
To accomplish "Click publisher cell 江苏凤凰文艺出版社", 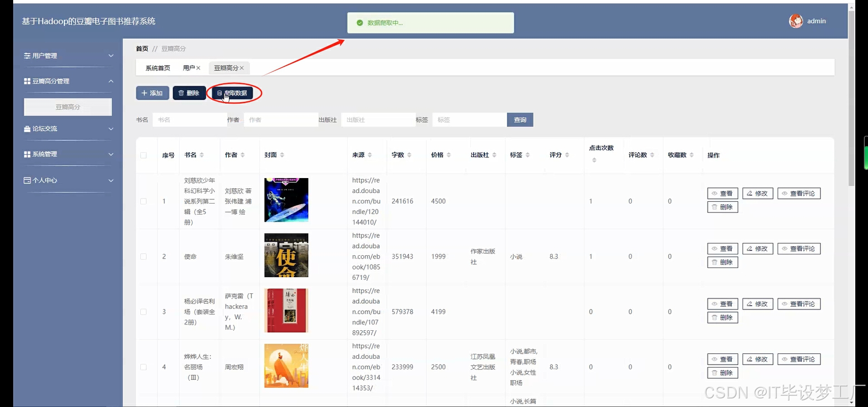I will 483,367.
